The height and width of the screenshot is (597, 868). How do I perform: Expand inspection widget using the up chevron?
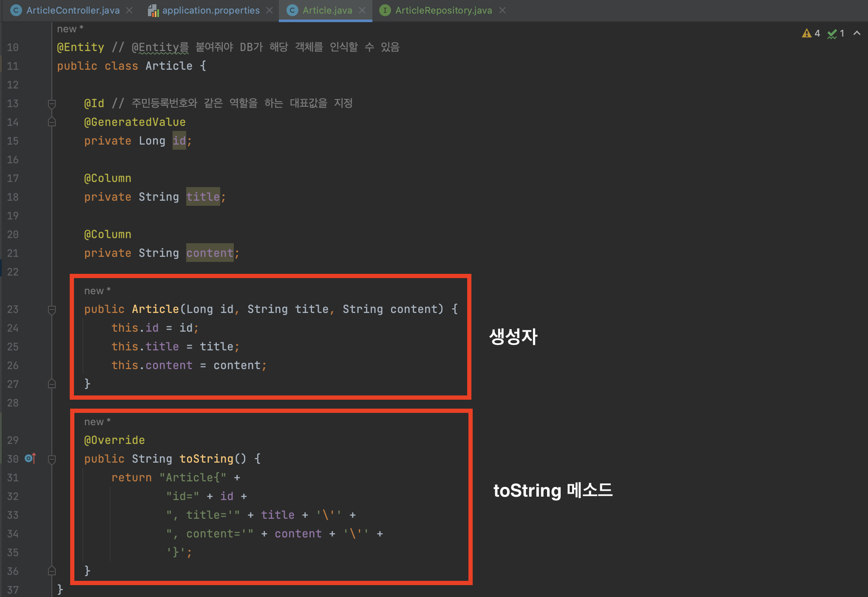click(x=857, y=33)
